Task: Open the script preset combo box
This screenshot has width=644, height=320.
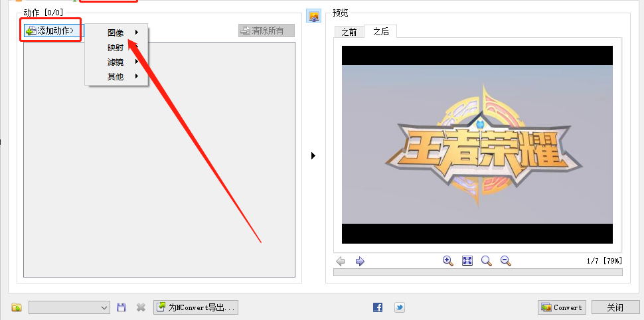Action: pyautogui.click(x=69, y=307)
